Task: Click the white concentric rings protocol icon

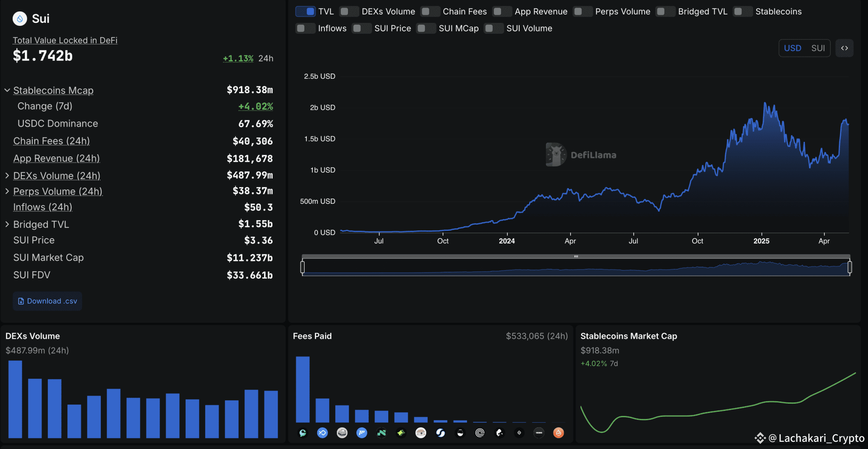Action: tap(480, 433)
